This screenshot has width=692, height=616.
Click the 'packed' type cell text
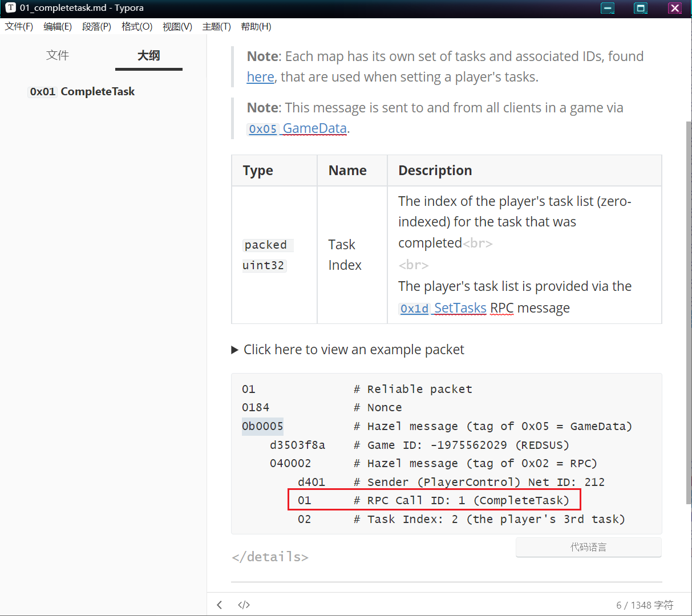coord(266,245)
